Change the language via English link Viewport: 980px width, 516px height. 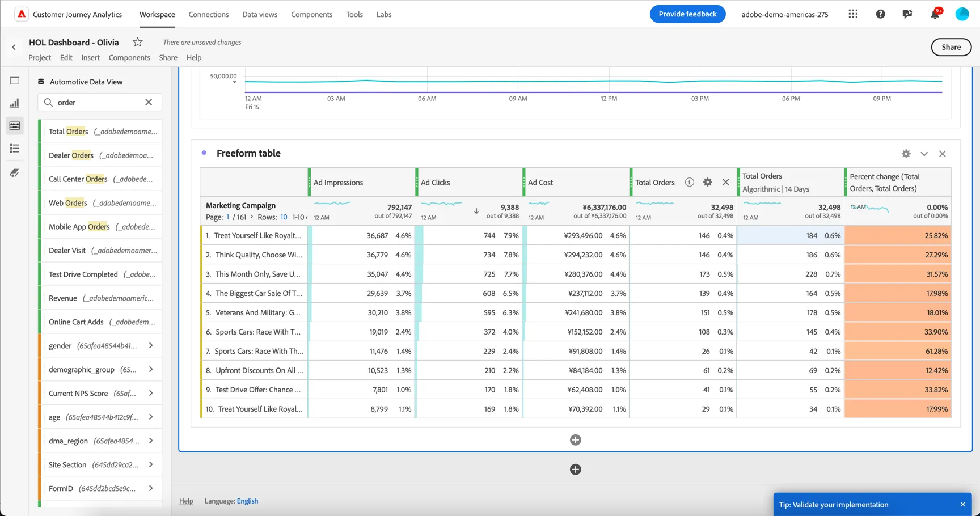point(247,501)
